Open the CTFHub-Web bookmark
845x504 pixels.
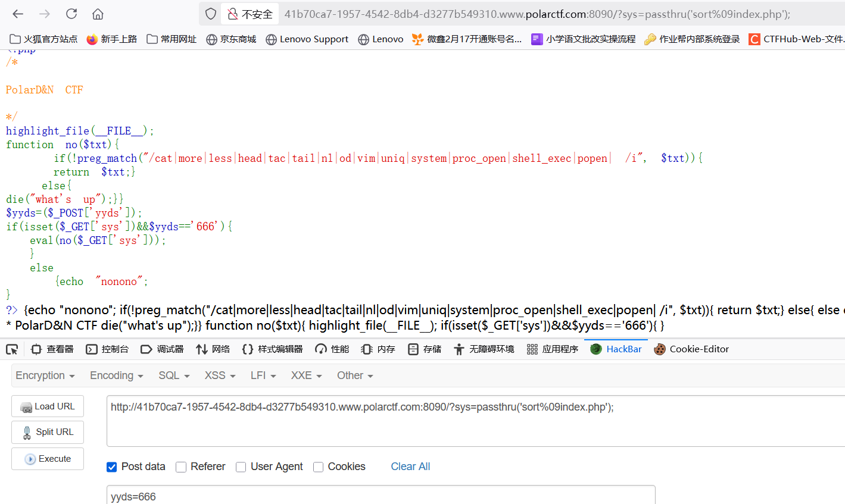coord(797,39)
